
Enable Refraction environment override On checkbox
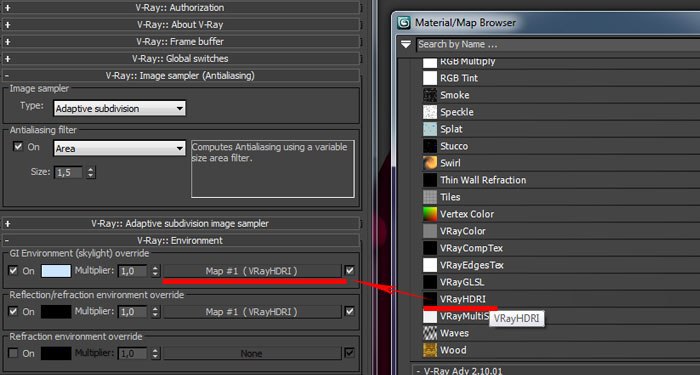(13, 353)
